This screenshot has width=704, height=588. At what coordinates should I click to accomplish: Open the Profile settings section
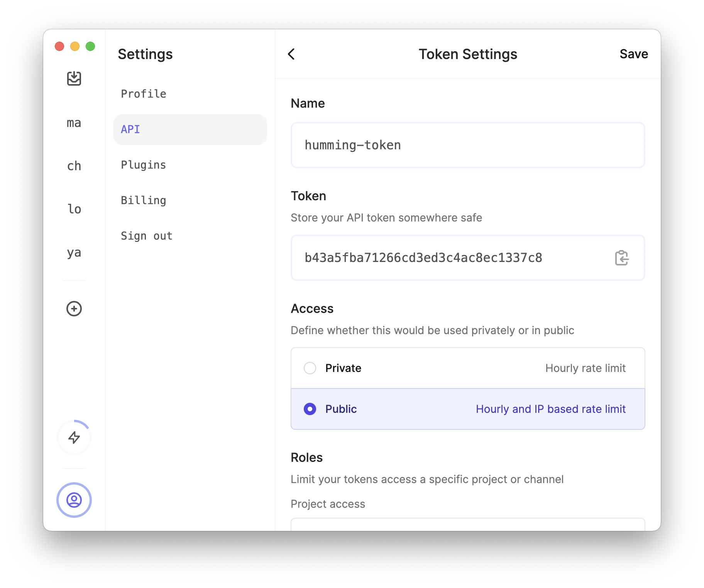tap(144, 94)
